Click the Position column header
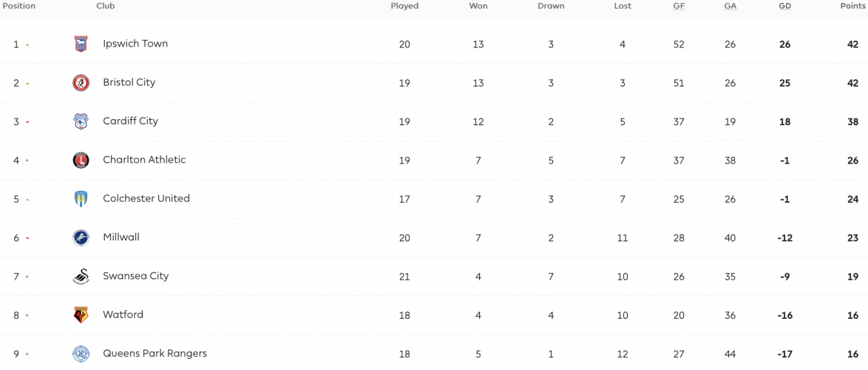Image resolution: width=868 pixels, height=370 pixels. (x=19, y=6)
